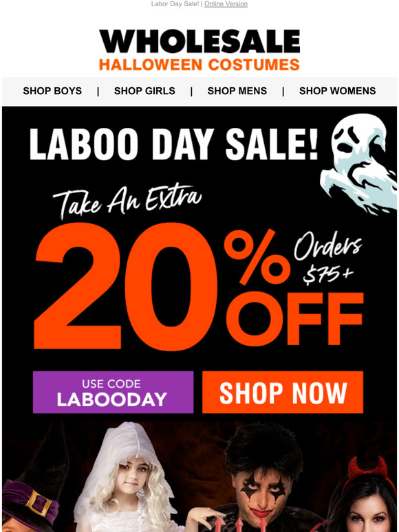Click the orange Shop Now button

pos(283,392)
